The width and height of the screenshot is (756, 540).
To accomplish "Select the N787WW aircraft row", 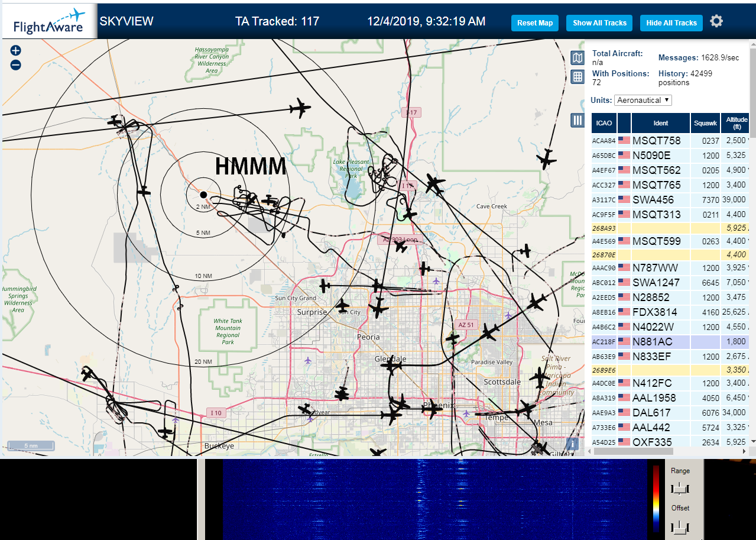I will tap(670, 268).
